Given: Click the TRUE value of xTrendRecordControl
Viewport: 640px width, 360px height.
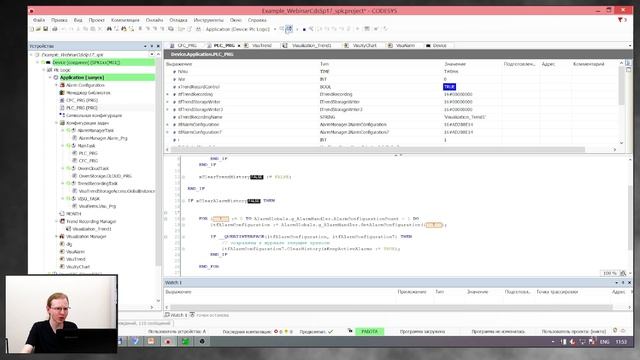Looking at the screenshot, I should pyautogui.click(x=449, y=87).
